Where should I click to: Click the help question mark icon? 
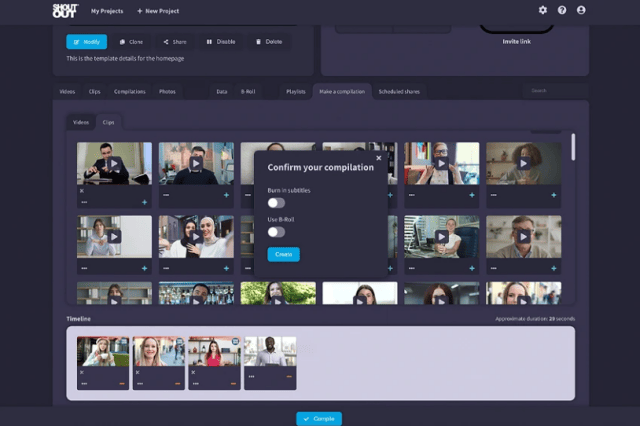click(562, 10)
